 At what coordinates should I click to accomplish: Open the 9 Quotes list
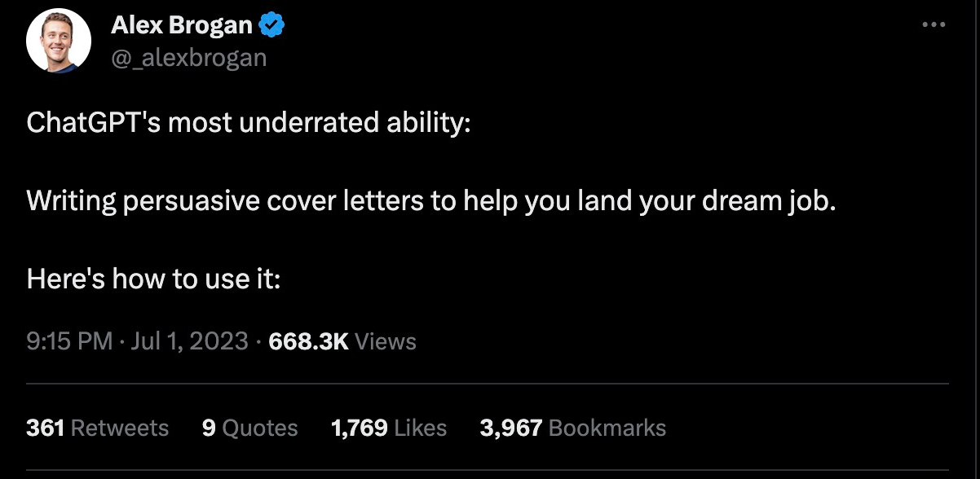click(x=249, y=427)
